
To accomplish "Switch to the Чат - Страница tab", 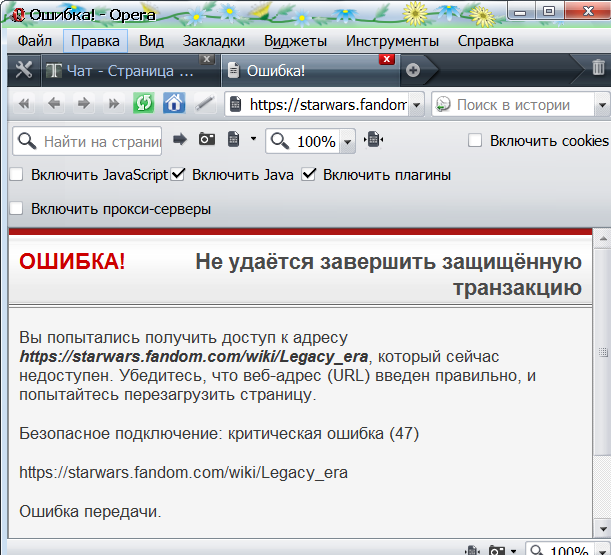I will click(x=131, y=71).
